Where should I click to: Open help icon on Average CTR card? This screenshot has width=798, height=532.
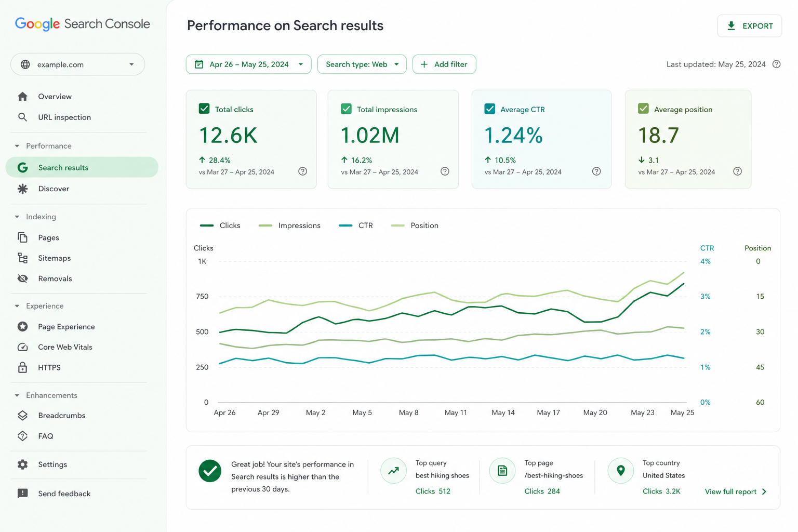pos(596,171)
